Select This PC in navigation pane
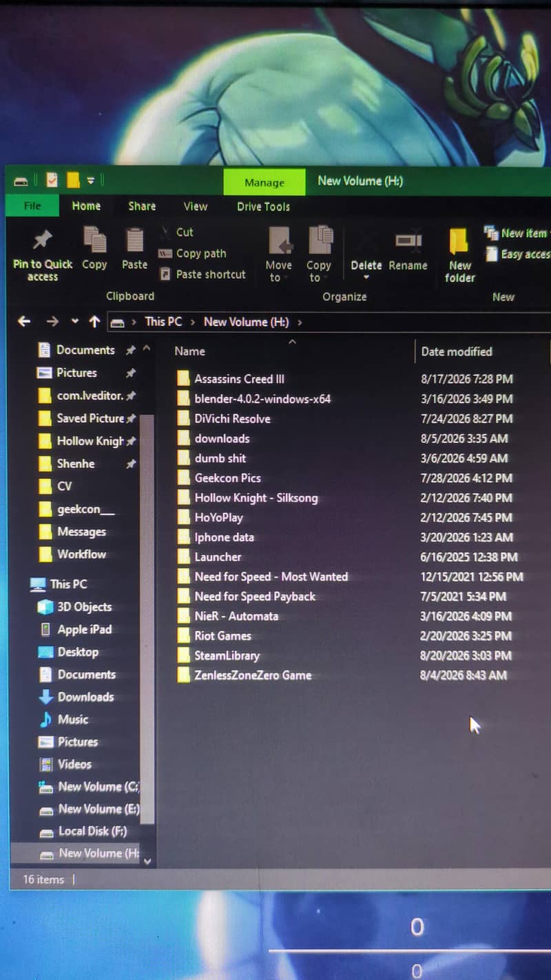 tap(68, 584)
